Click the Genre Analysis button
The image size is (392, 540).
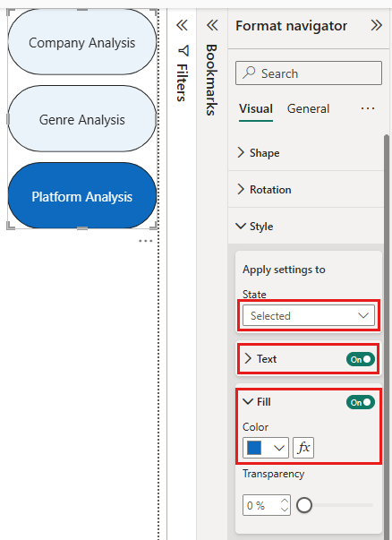(82, 119)
